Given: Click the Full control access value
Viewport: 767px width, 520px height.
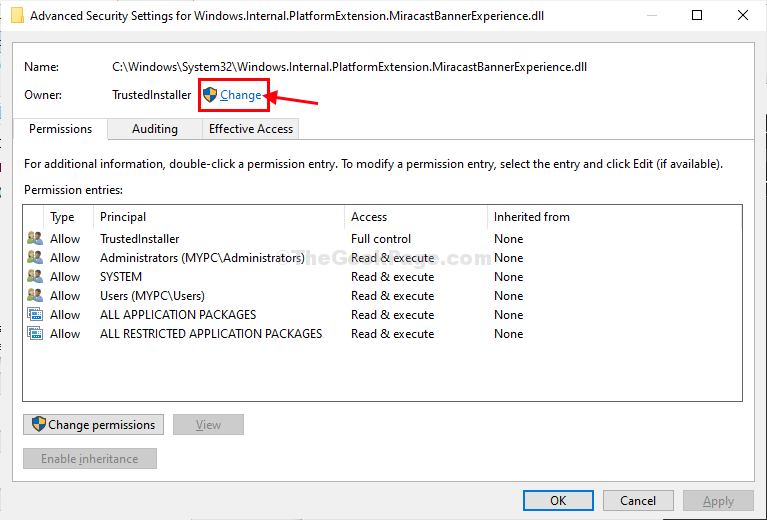Looking at the screenshot, I should 381,239.
